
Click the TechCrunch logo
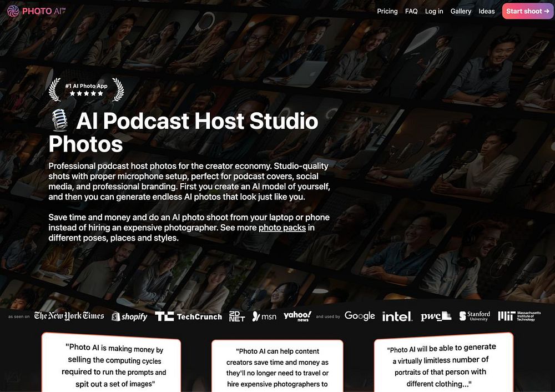tap(188, 316)
